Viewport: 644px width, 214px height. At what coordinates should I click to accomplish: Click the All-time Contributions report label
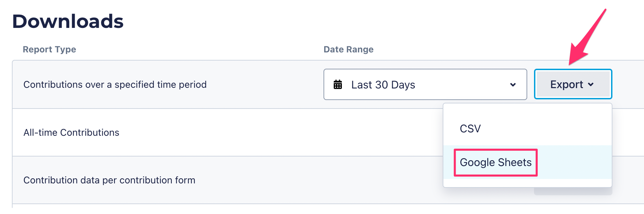pos(71,132)
